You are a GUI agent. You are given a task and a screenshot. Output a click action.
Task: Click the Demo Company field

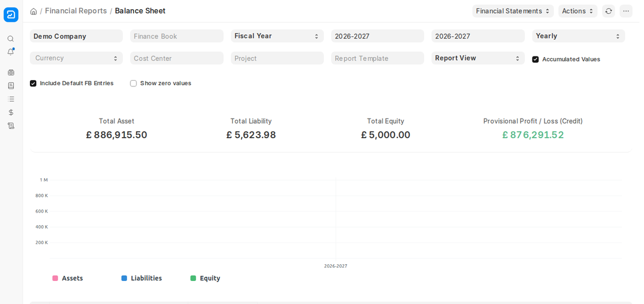pos(76,36)
